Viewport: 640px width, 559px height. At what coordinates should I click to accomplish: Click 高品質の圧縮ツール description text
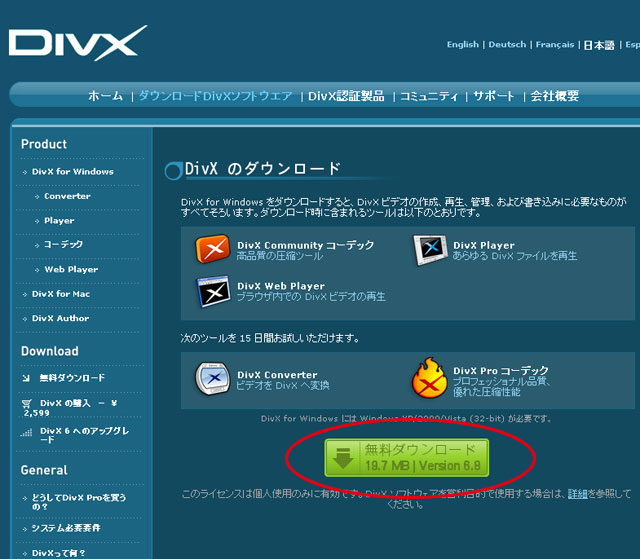(x=280, y=257)
